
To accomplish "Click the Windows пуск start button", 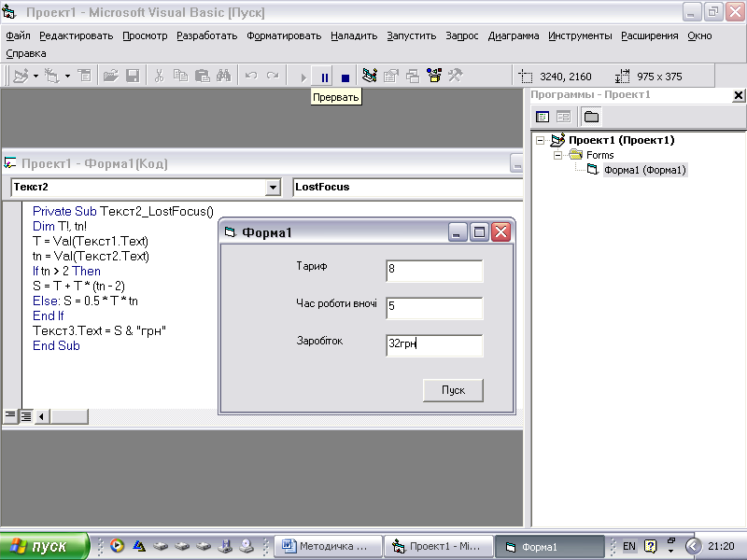I will pos(44,546).
